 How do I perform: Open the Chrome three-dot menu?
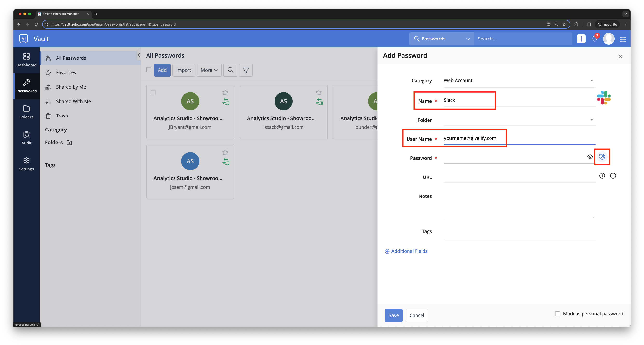[x=625, y=24]
